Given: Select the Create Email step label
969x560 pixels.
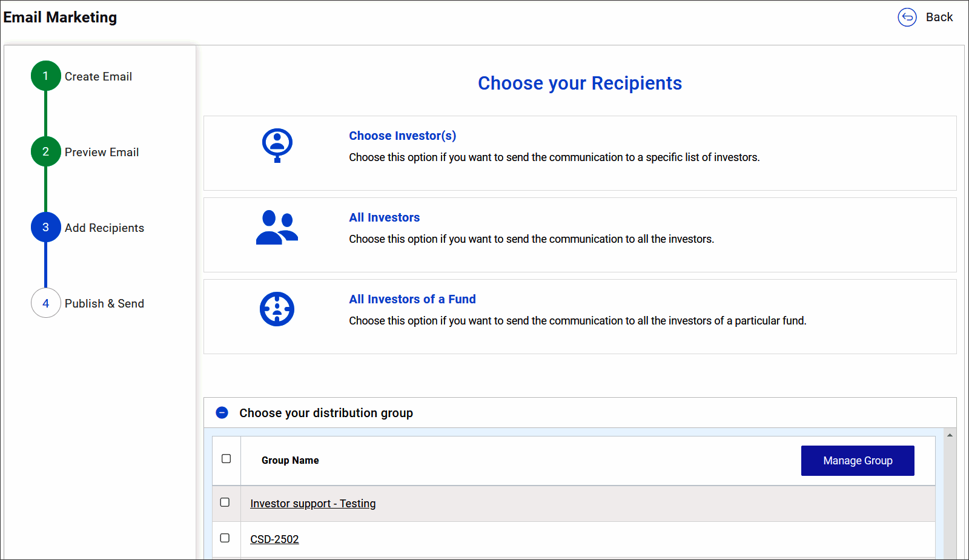Looking at the screenshot, I should point(98,76).
